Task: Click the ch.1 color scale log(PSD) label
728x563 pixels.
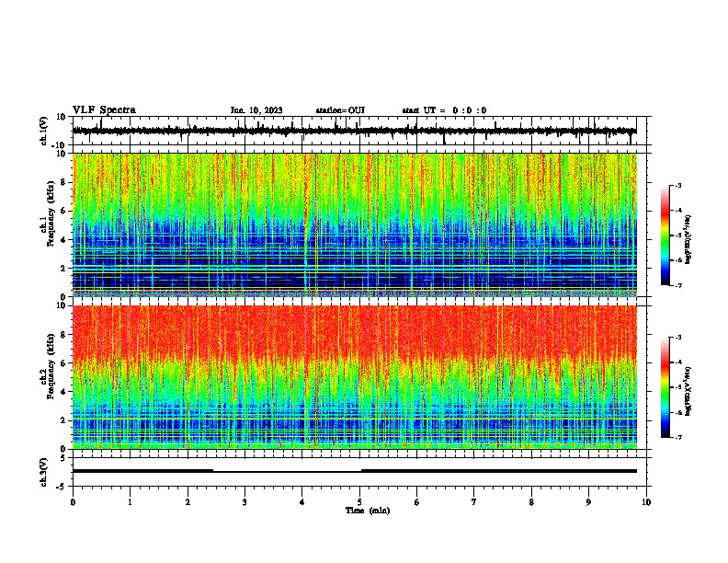Action: [x=688, y=239]
